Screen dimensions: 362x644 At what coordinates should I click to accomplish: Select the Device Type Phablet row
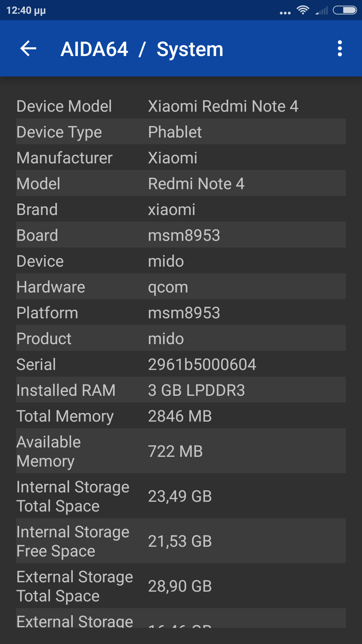[x=181, y=132]
